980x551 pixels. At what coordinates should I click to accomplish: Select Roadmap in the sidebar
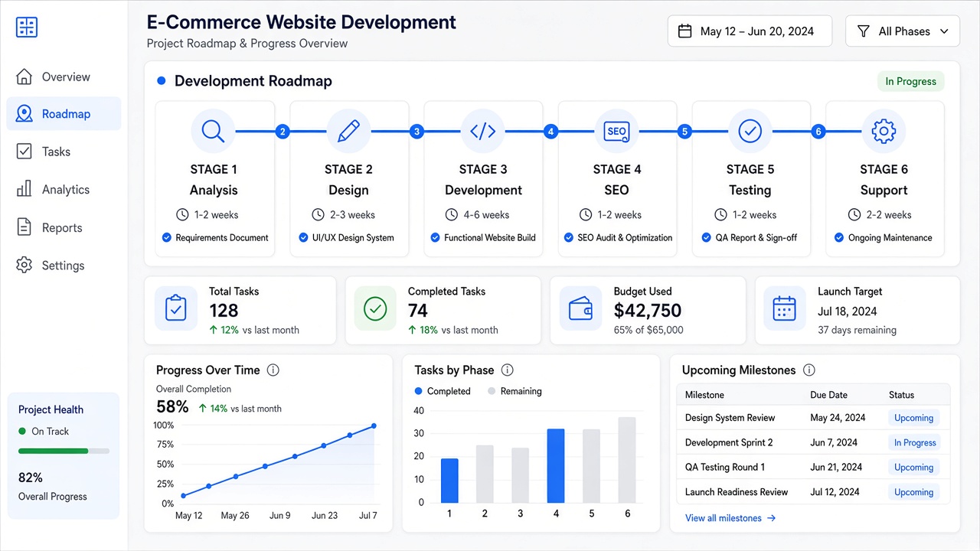pyautogui.click(x=64, y=114)
